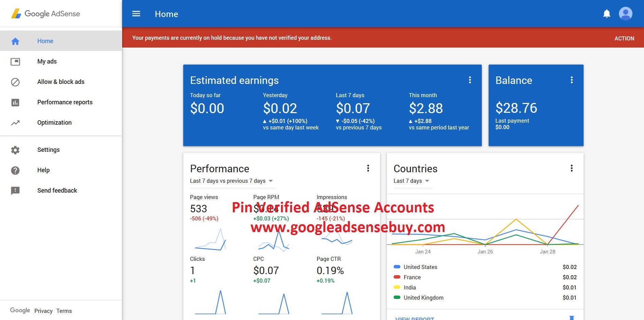The width and height of the screenshot is (644, 320).
Task: Select My ads in sidebar
Action: (47, 61)
